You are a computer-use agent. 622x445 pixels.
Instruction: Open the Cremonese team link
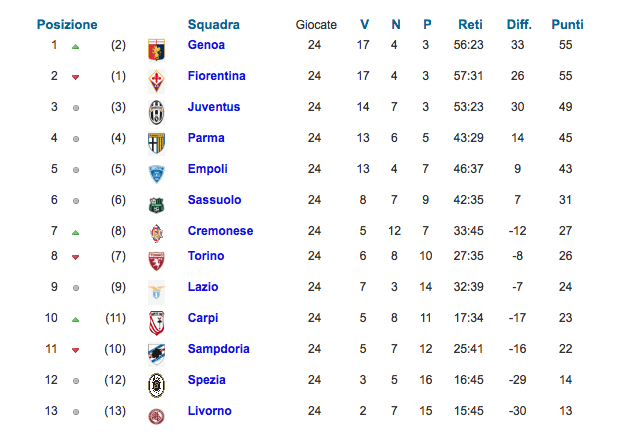click(220, 231)
